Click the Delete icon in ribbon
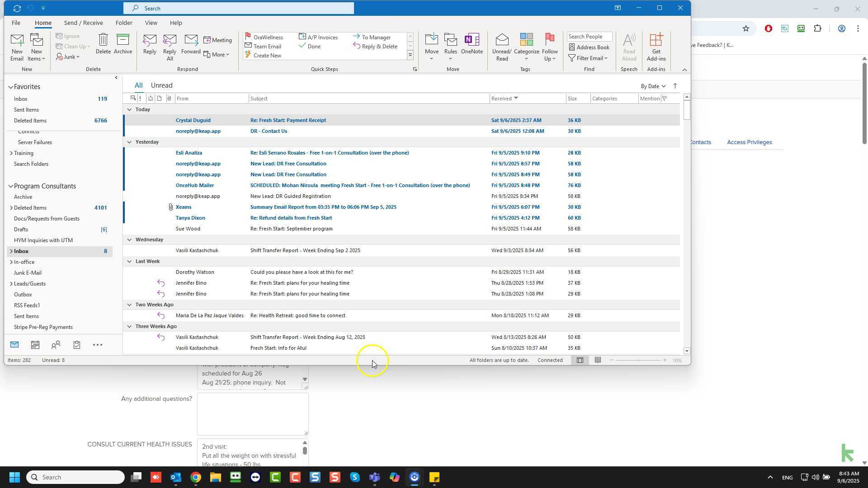The image size is (868, 488). pos(103,44)
